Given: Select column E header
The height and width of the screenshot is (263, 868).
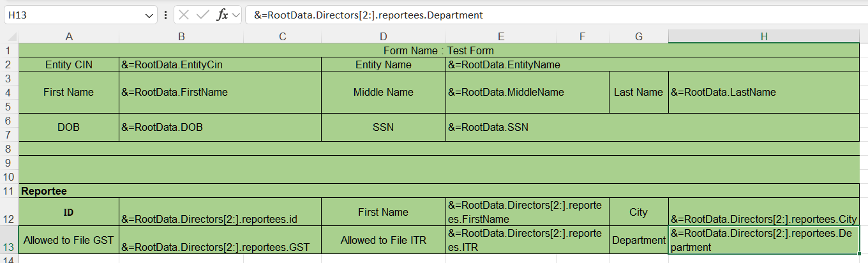Looking at the screenshot, I should point(501,37).
